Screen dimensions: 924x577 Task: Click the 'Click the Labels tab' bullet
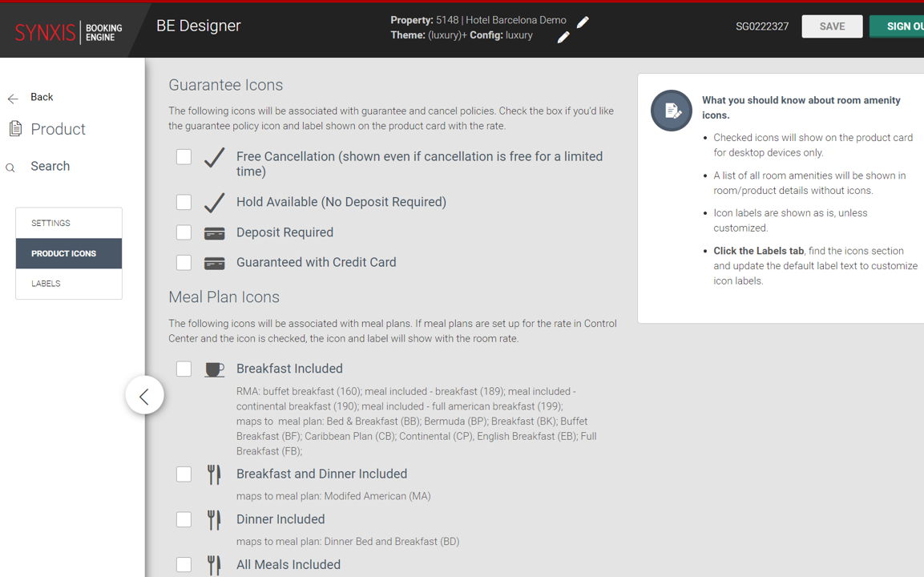815,266
